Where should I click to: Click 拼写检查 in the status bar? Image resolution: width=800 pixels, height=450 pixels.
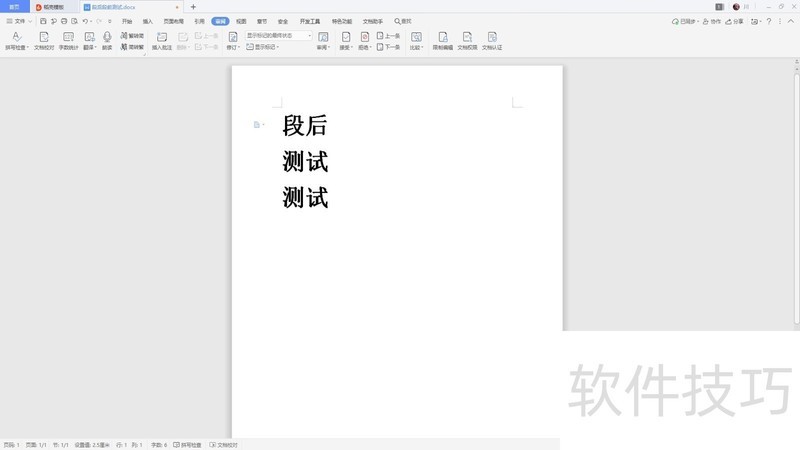point(187,445)
